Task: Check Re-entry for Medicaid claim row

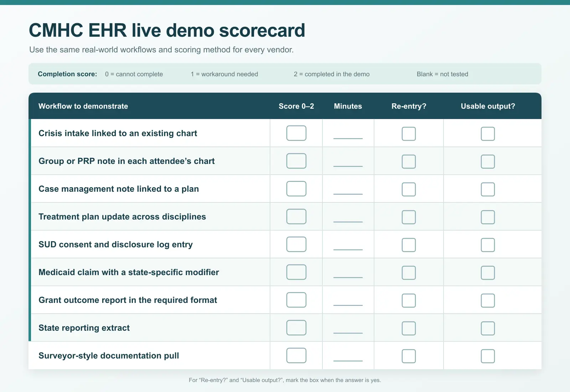Action: [x=409, y=273]
